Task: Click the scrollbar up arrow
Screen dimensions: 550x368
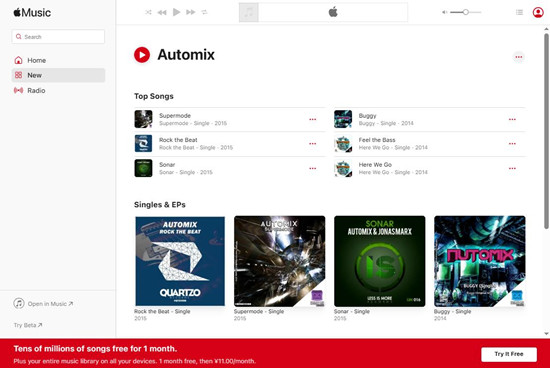Action: click(546, 29)
